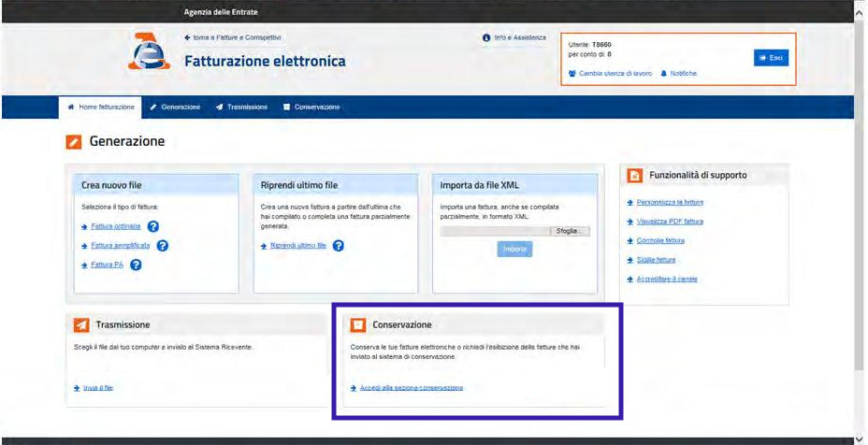Click the Agenzia delle Entrate header text
Viewport: 868px width, 445px height.
(221, 11)
